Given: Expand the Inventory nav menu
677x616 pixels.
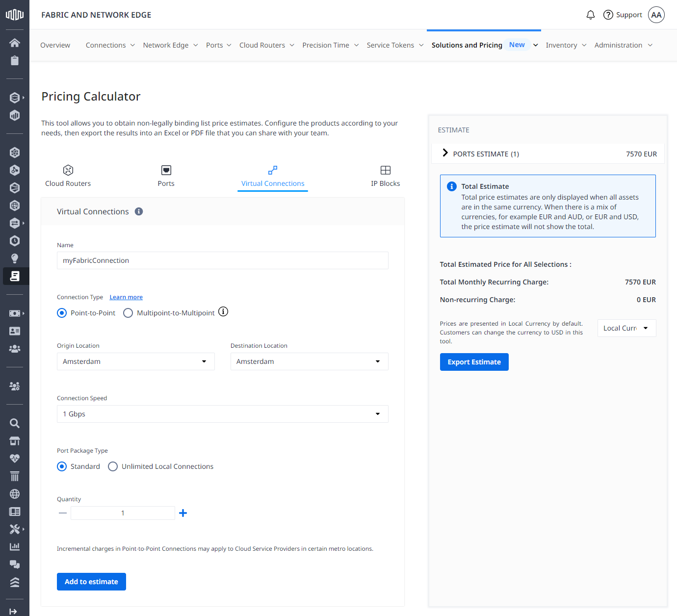Looking at the screenshot, I should pyautogui.click(x=566, y=45).
